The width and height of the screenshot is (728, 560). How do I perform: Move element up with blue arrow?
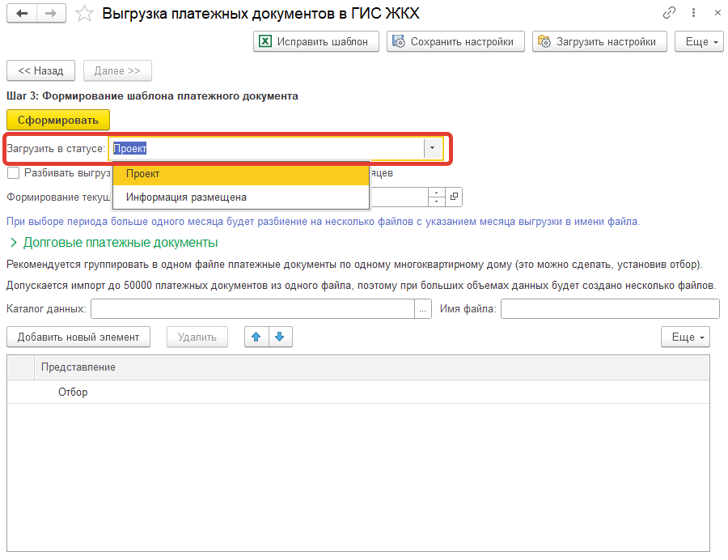(256, 337)
